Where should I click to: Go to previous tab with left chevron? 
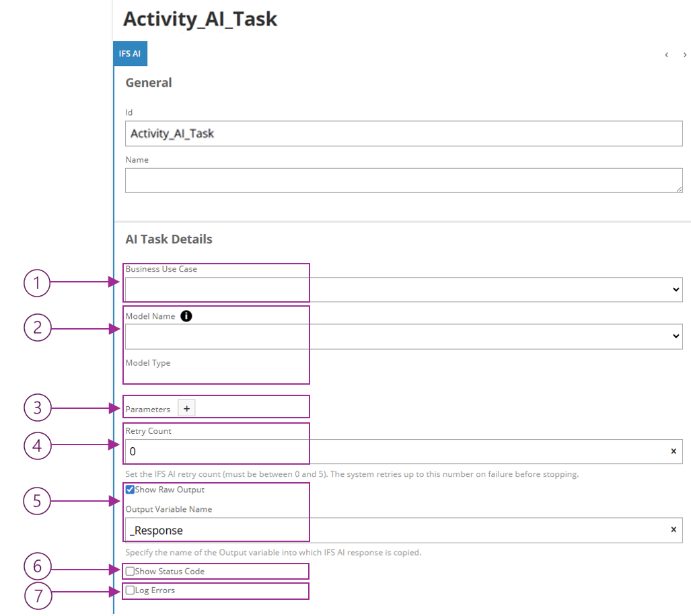(667, 55)
